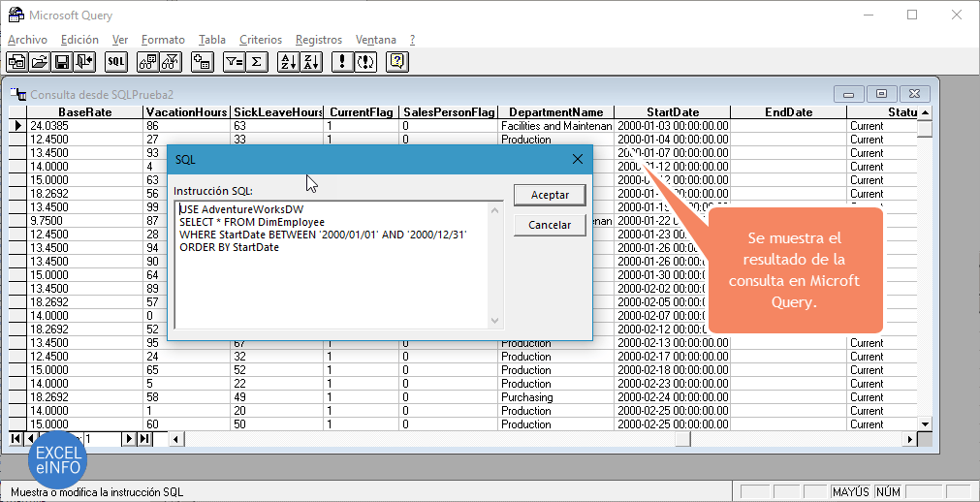980x502 pixels.
Task: Select the StartDate column header
Action: (673, 112)
